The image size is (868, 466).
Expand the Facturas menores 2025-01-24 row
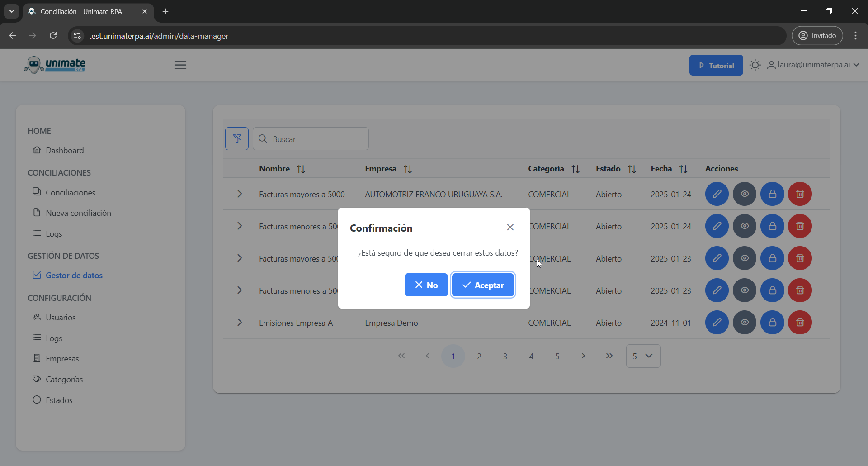[x=240, y=226]
